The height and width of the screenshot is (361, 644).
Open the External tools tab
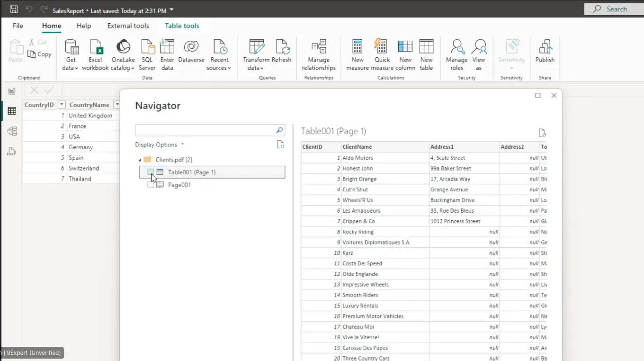[x=128, y=26]
